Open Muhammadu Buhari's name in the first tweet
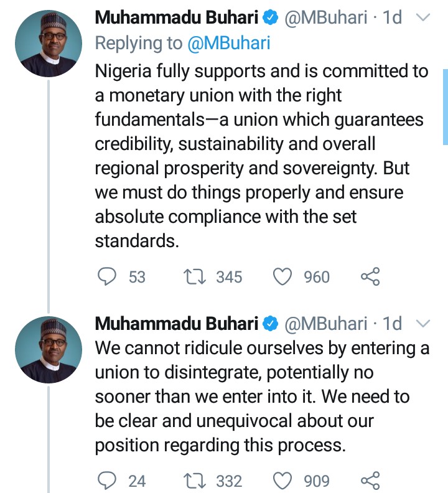Screen dimensions: 448x493 (176, 19)
